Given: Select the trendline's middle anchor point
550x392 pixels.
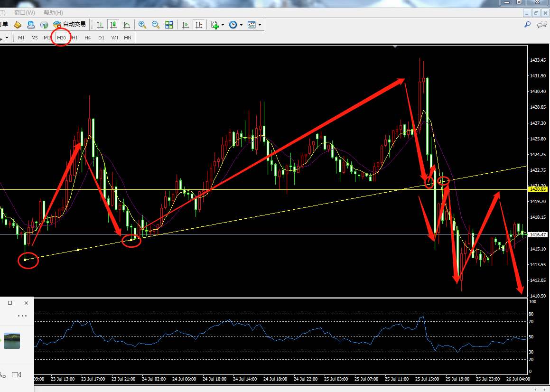Looking at the screenshot, I should click(78, 250).
